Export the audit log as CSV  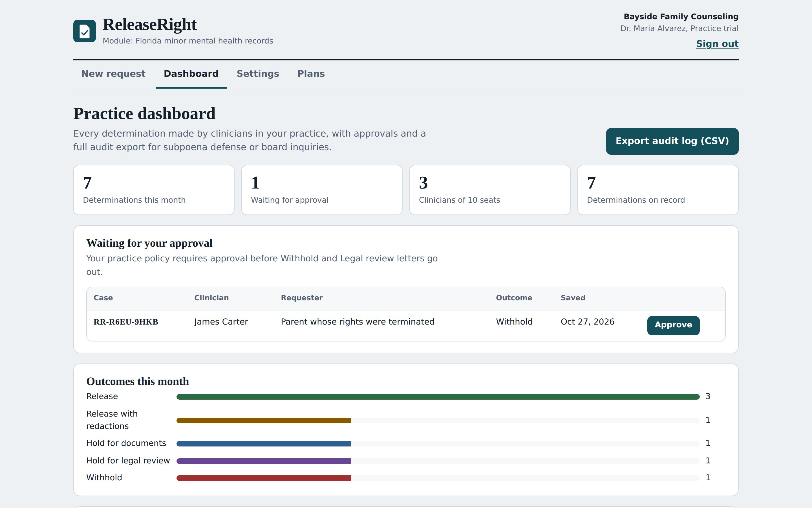(672, 141)
